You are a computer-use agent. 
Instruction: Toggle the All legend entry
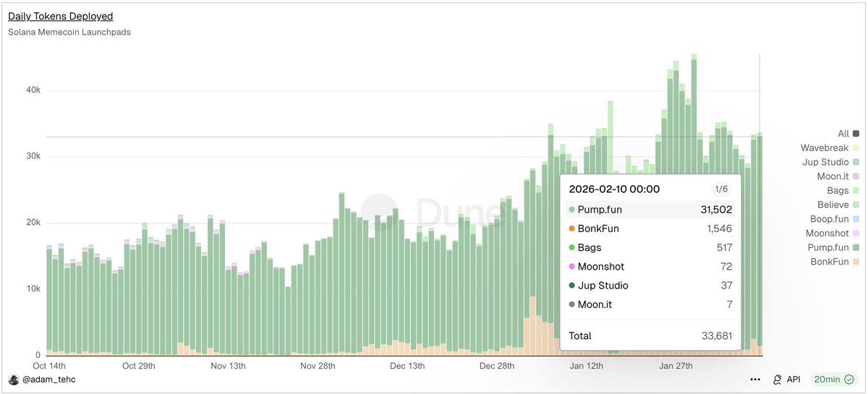click(x=848, y=133)
